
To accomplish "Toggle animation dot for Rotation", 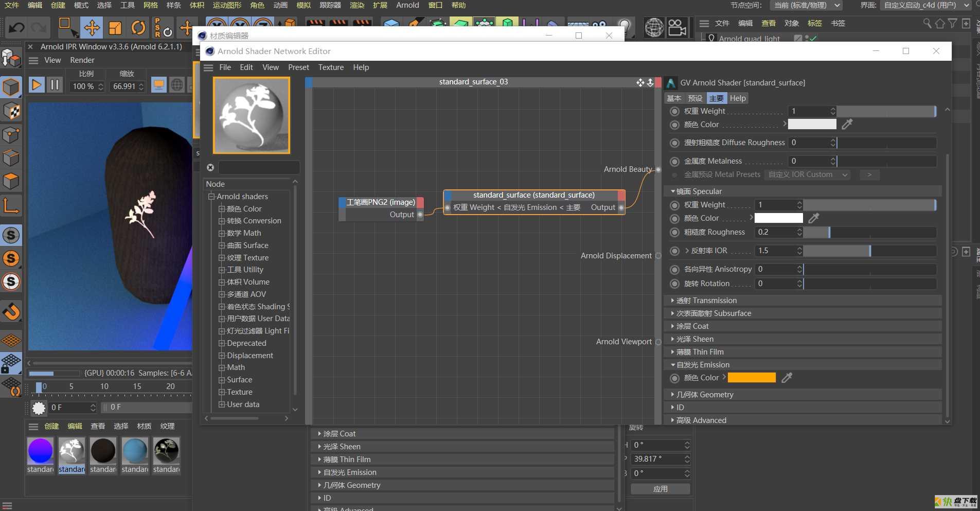I will tap(674, 284).
